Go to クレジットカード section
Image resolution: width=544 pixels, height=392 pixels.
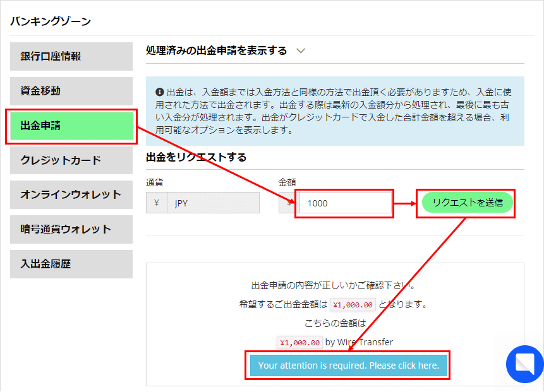(x=71, y=160)
